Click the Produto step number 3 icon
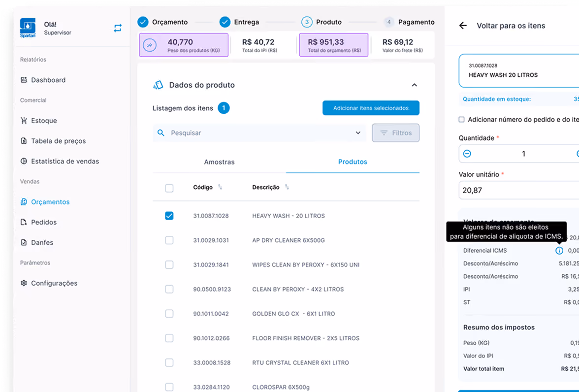This screenshot has width=579, height=392. tap(307, 22)
